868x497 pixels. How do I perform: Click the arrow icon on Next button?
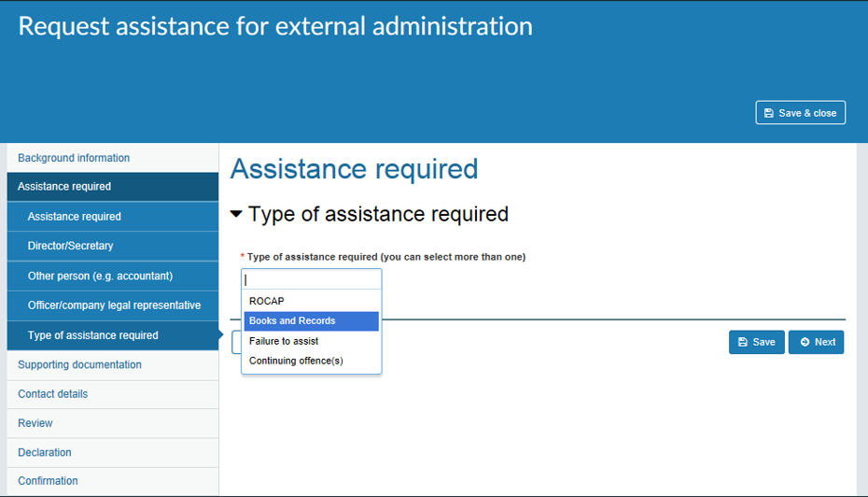point(805,342)
